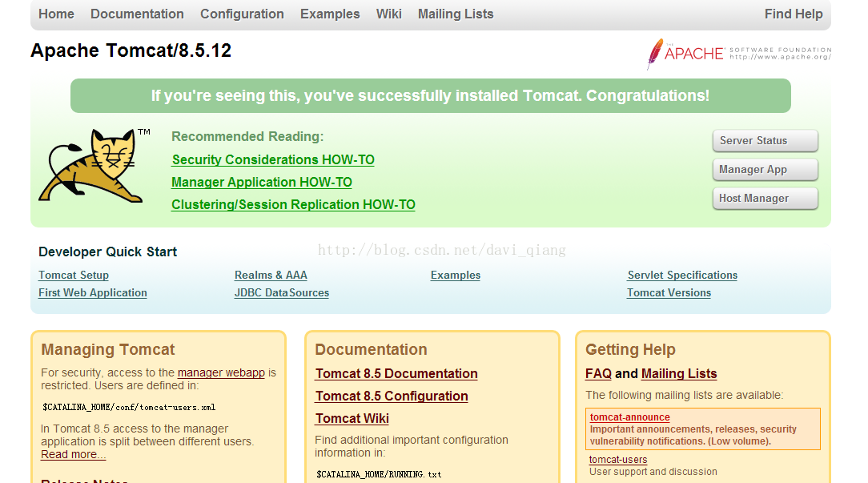
Task: Click the tomcat-users mailing list link
Action: coord(618,460)
